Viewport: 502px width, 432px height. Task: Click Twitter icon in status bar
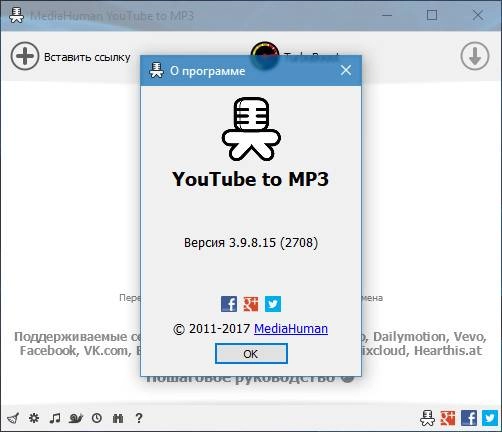pyautogui.click(x=490, y=418)
